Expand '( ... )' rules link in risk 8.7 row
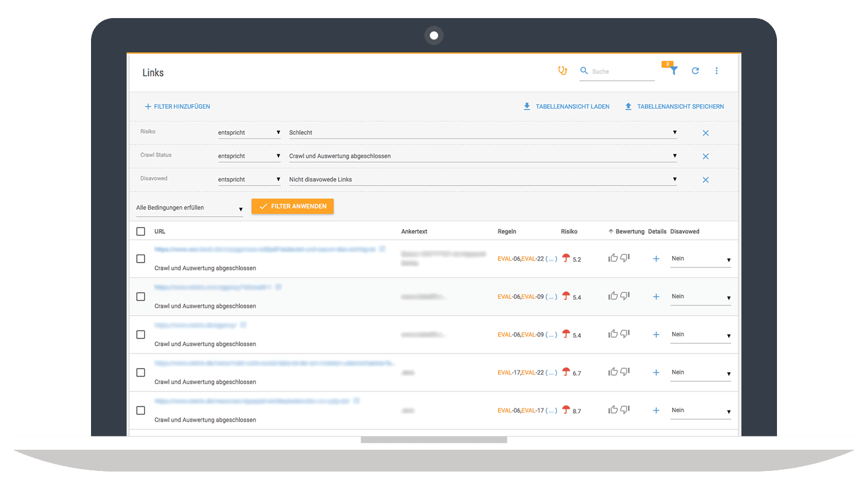 [x=551, y=411]
